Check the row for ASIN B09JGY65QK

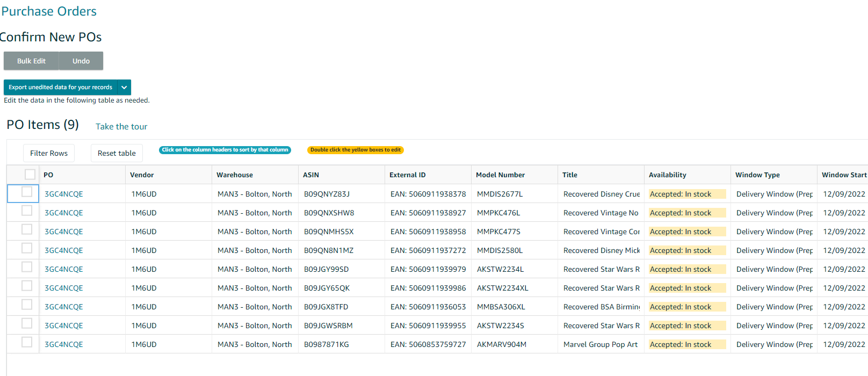pos(27,286)
